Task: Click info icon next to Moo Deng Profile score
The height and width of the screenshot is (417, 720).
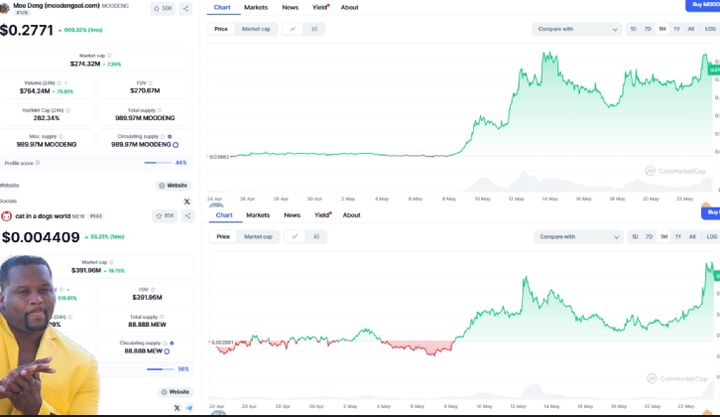Action: [x=38, y=163]
